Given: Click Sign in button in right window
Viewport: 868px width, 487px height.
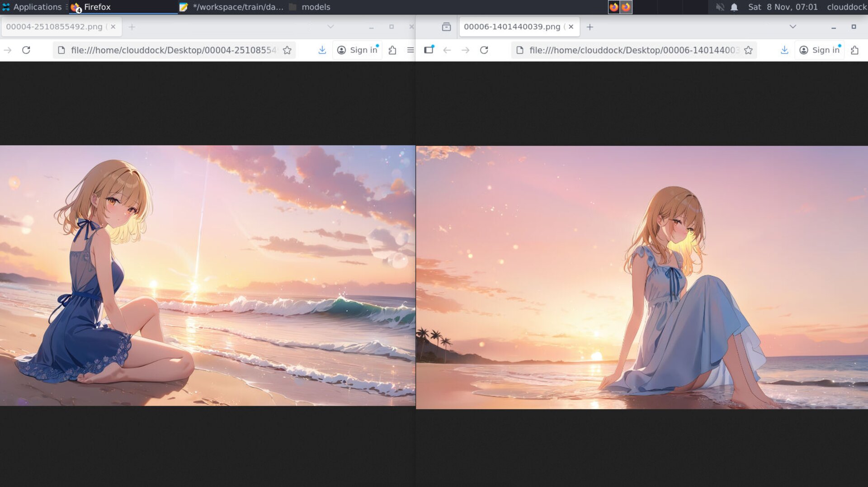Looking at the screenshot, I should click(820, 50).
